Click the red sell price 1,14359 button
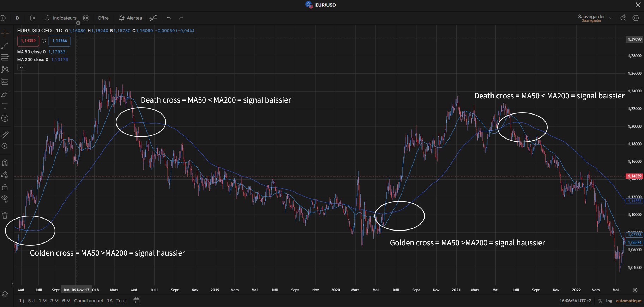The width and height of the screenshot is (644, 307). click(28, 41)
